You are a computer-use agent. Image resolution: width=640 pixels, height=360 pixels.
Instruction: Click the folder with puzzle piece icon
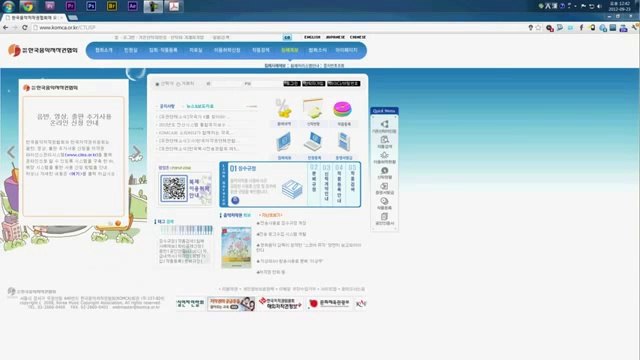(313, 109)
